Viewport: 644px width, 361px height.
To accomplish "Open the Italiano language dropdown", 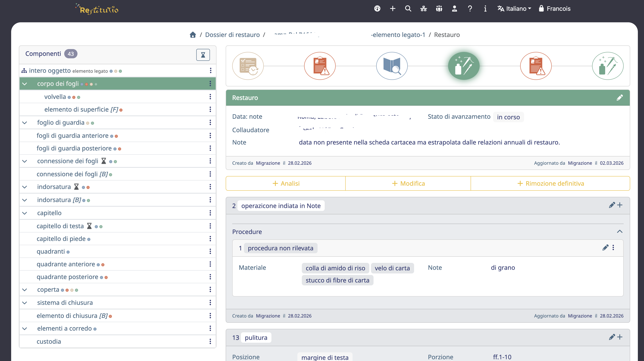I will pyautogui.click(x=514, y=8).
